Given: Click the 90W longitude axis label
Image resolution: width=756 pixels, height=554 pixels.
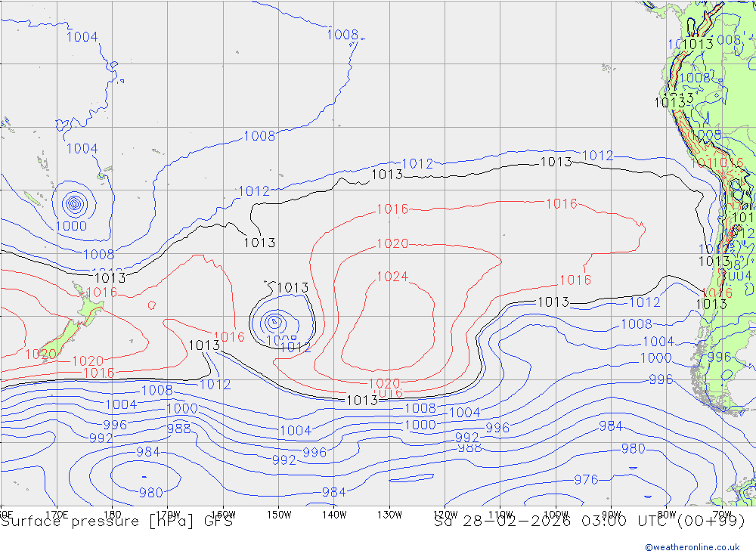Looking at the screenshot, I should (612, 515).
